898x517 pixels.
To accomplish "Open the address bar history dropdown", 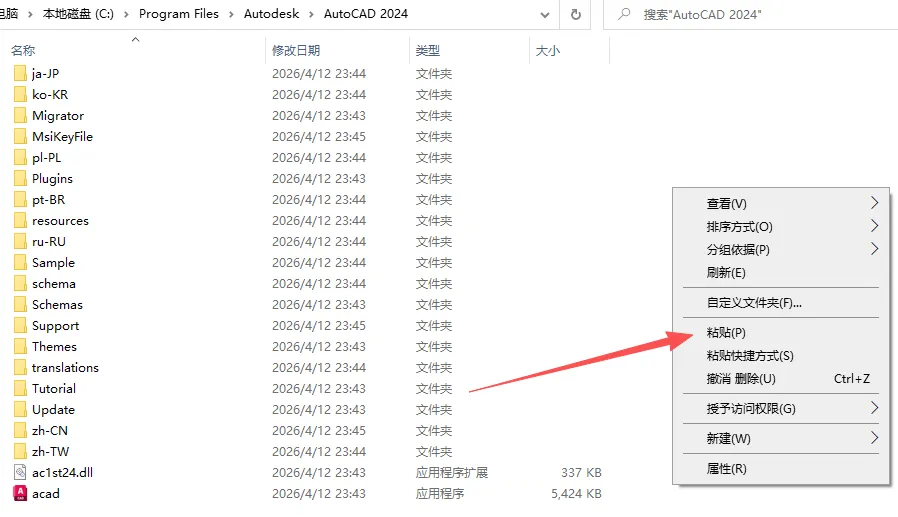I will (x=545, y=15).
